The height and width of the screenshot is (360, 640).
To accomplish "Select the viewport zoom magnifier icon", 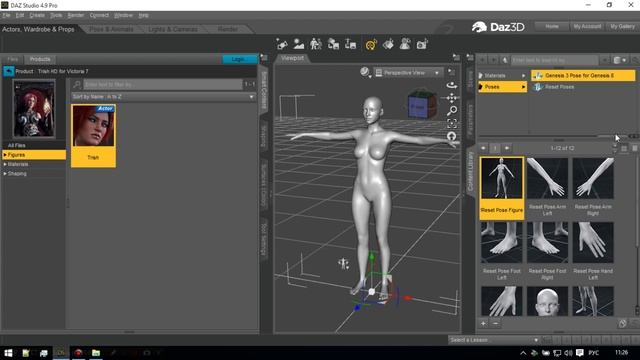I will tap(452, 111).
